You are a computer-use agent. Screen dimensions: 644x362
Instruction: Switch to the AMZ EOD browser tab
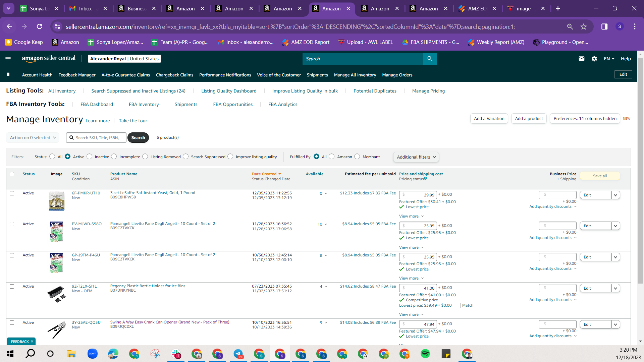click(x=477, y=8)
